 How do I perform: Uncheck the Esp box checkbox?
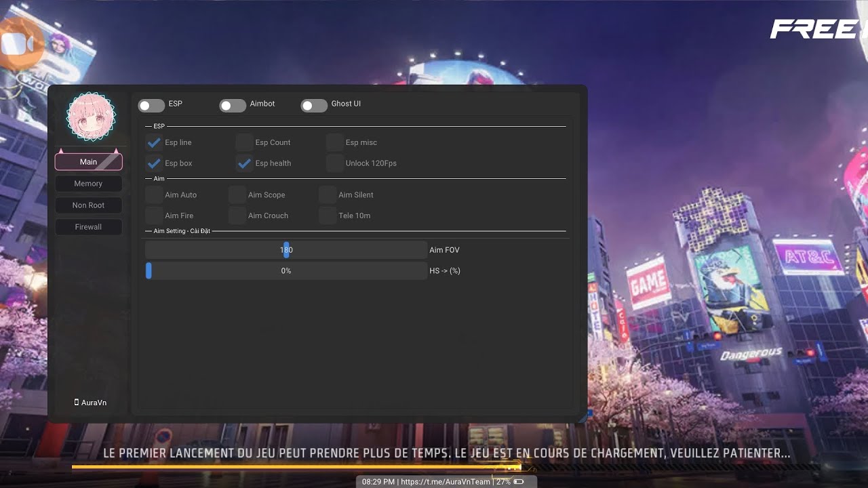[154, 163]
